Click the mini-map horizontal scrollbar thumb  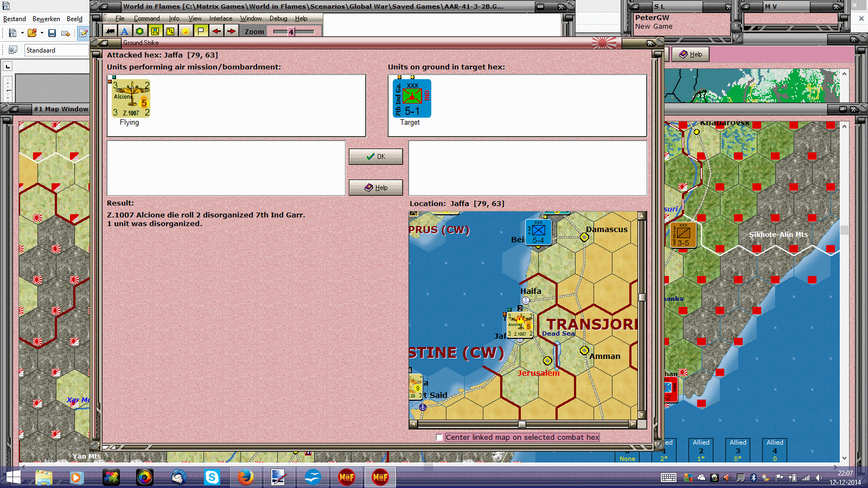pos(522,424)
